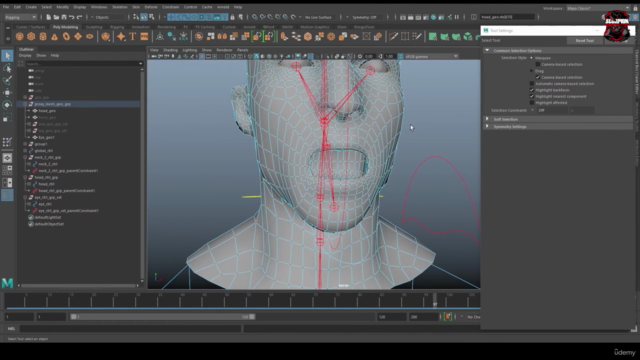The image size is (640, 360).
Task: Select the Marquee selection style radio
Action: coord(531,58)
